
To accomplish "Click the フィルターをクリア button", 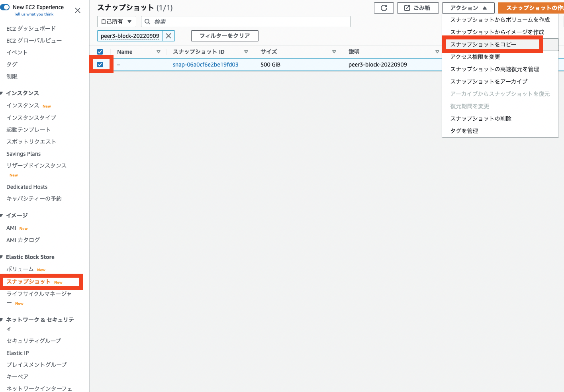I will pyautogui.click(x=225, y=36).
